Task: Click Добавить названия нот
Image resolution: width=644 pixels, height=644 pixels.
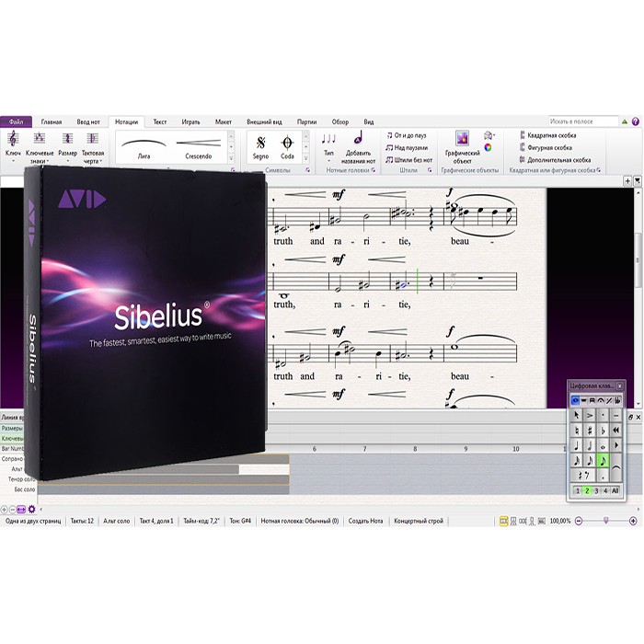Action: (x=358, y=148)
